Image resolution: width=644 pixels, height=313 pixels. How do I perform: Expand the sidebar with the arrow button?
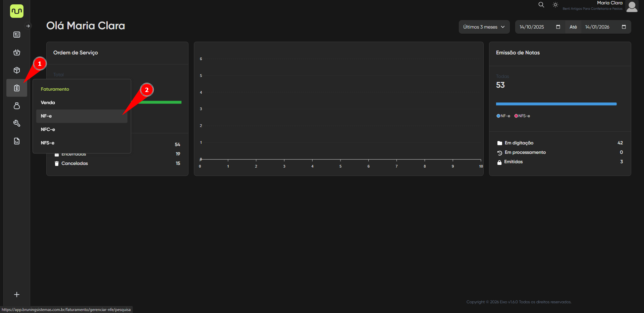pos(28,26)
